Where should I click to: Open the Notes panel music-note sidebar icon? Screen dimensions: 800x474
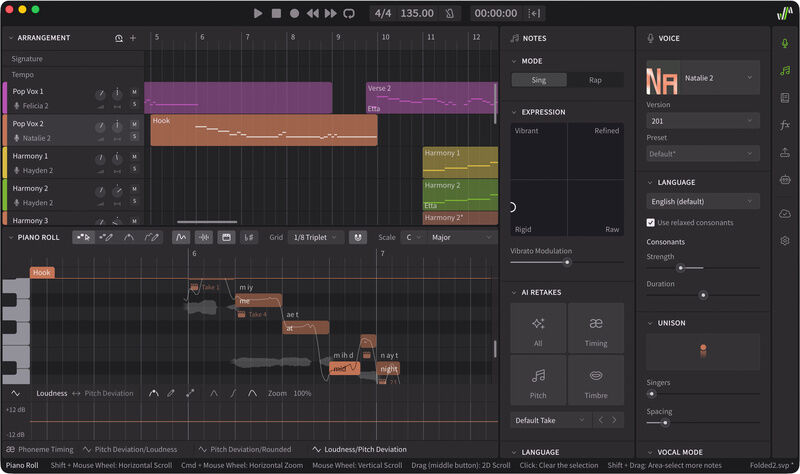pyautogui.click(x=785, y=71)
